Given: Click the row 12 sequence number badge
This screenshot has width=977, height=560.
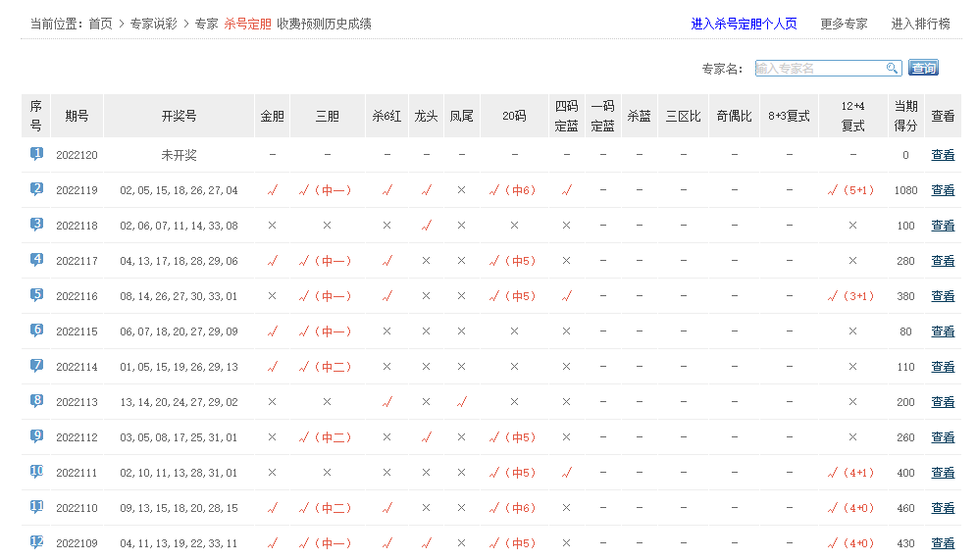Looking at the screenshot, I should 36,542.
